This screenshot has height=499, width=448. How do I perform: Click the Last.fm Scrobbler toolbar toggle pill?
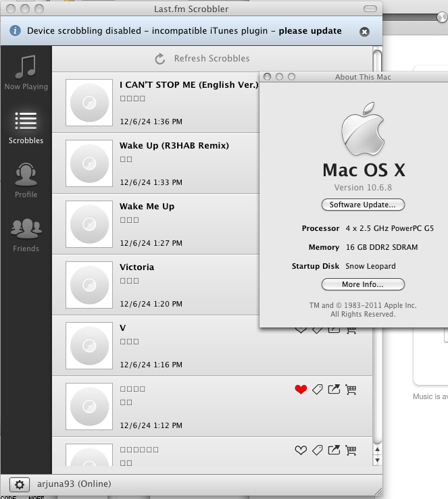point(370,9)
